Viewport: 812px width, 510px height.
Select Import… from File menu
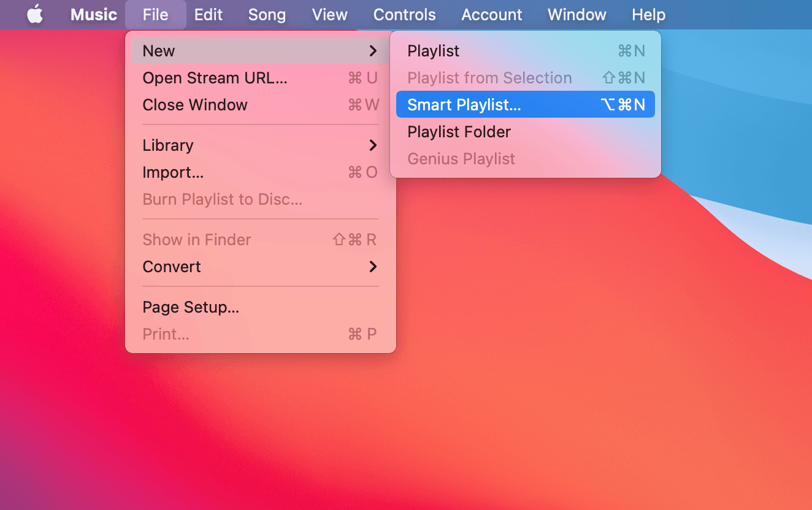click(261, 172)
